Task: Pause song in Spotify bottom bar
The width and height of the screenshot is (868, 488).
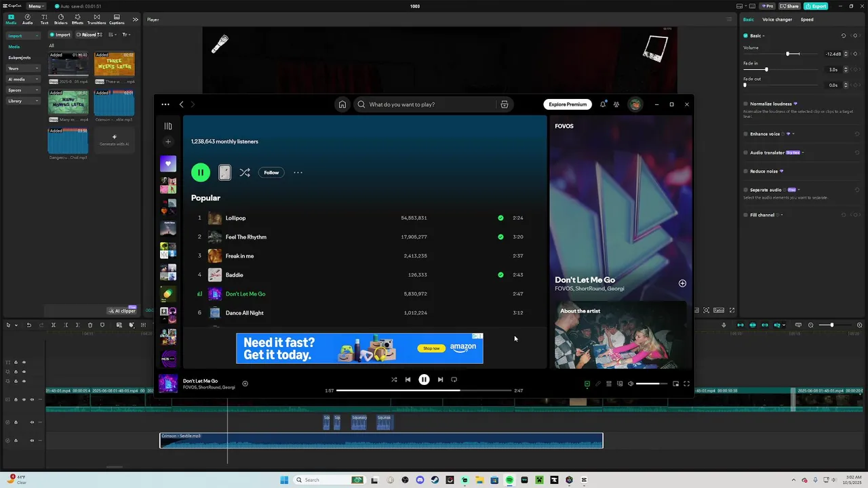Action: coord(424,380)
